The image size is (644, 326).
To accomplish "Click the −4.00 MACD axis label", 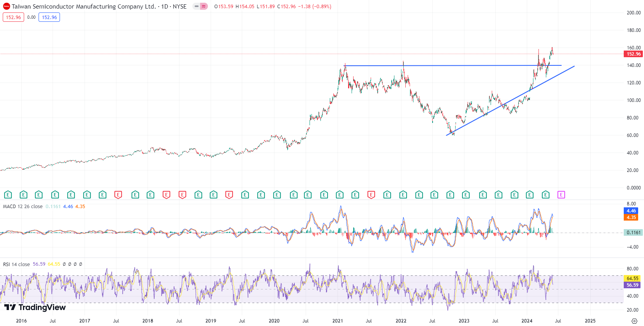I will point(632,247).
